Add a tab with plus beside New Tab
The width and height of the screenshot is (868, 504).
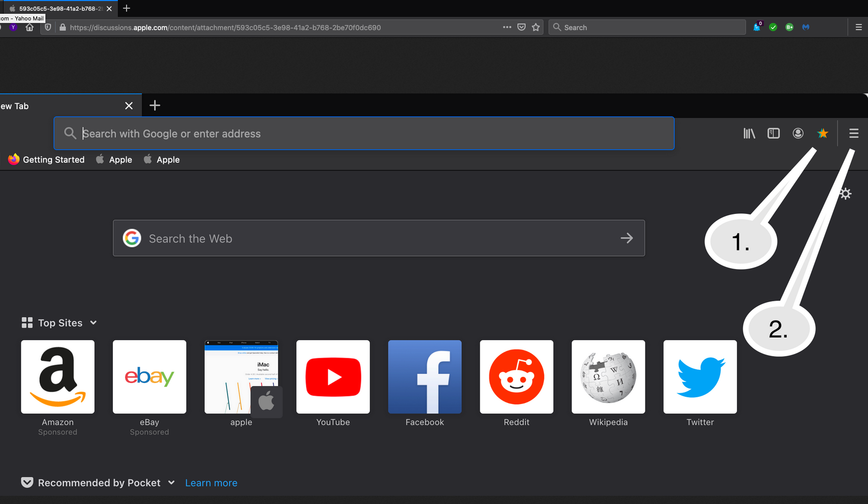155,106
